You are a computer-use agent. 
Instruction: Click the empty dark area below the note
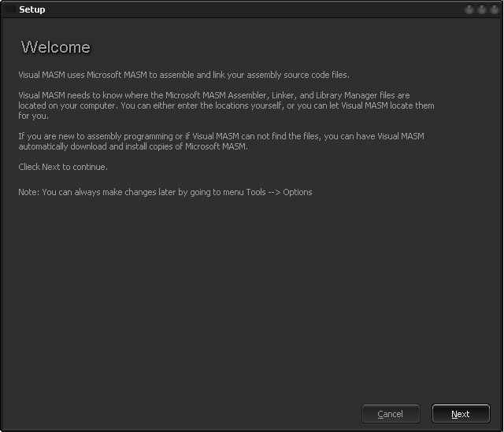pos(250,289)
